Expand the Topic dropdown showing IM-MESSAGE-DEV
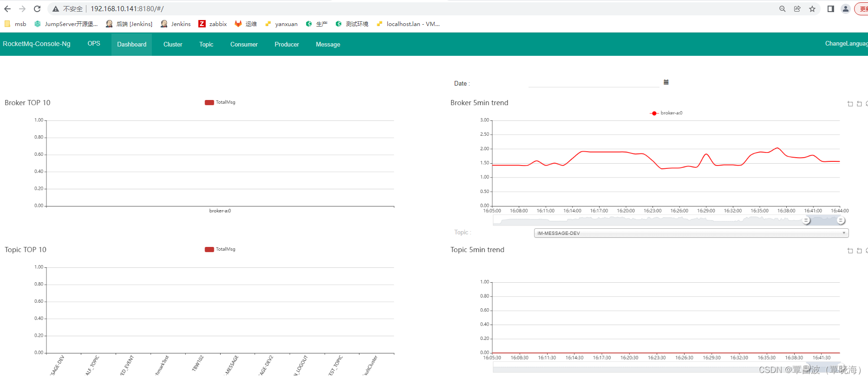 point(691,233)
